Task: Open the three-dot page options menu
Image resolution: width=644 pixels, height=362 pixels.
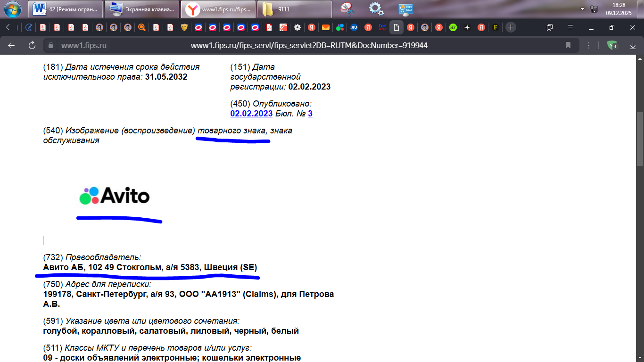Action: 589,45
